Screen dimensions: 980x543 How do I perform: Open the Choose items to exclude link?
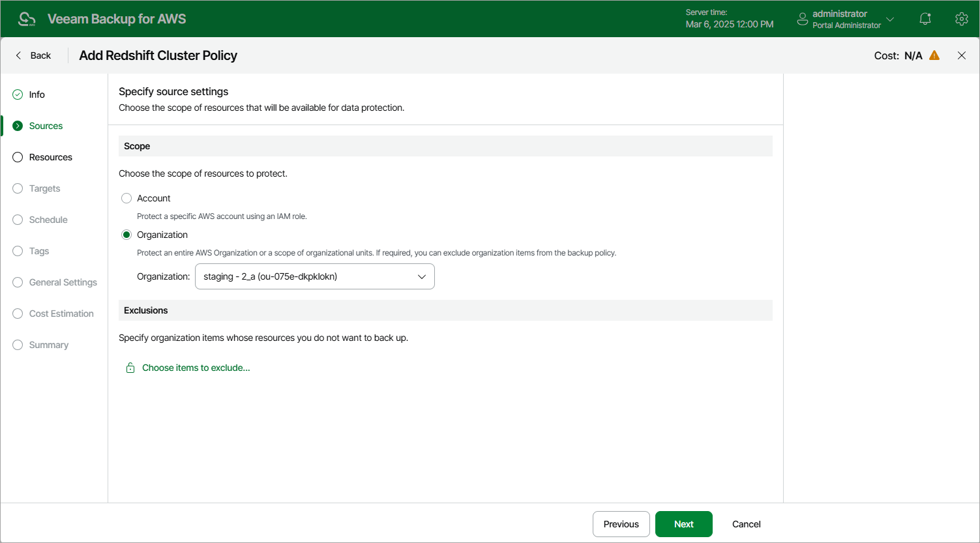tap(196, 368)
